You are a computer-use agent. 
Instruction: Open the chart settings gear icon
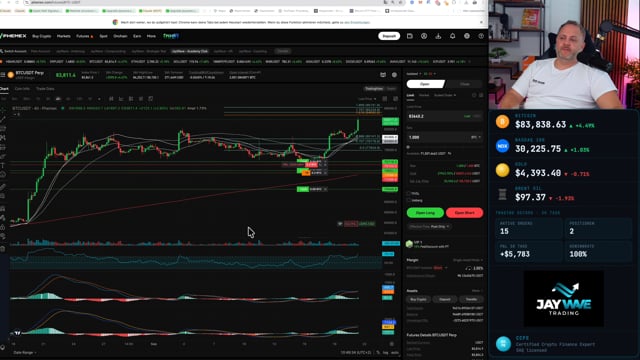click(394, 75)
